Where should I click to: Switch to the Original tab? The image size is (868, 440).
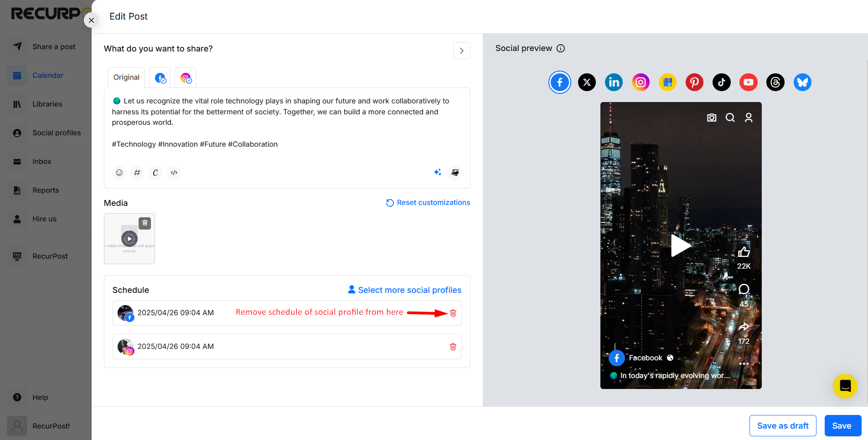pyautogui.click(x=126, y=77)
